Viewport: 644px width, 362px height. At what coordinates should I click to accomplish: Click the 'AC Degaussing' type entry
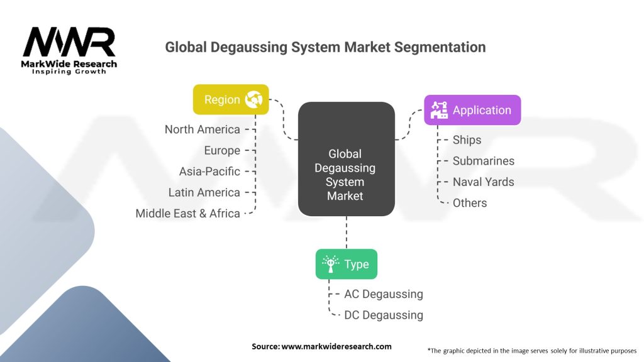click(383, 294)
